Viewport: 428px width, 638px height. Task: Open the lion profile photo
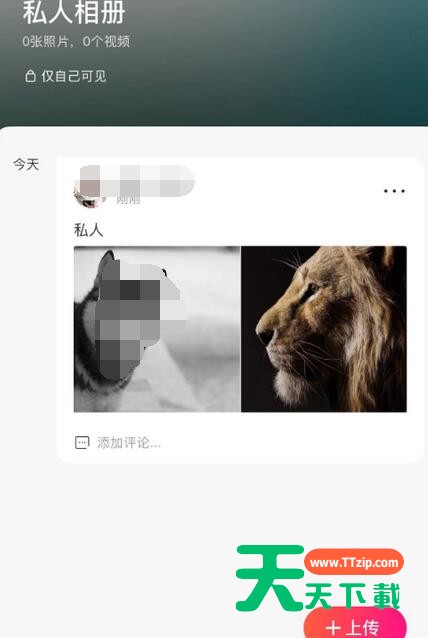point(324,329)
